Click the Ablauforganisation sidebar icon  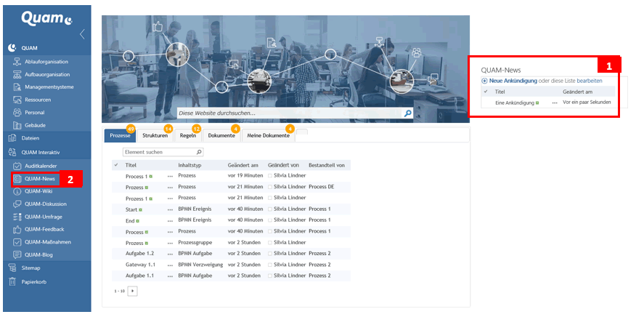coord(17,61)
